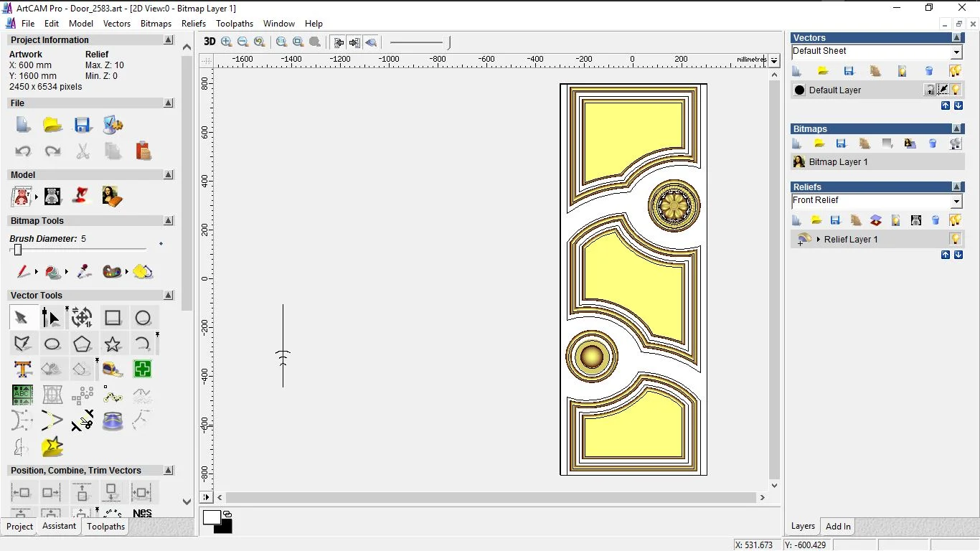Select the Node Editing tool in Vector Tools
The width and height of the screenshot is (980, 551).
pos(51,318)
